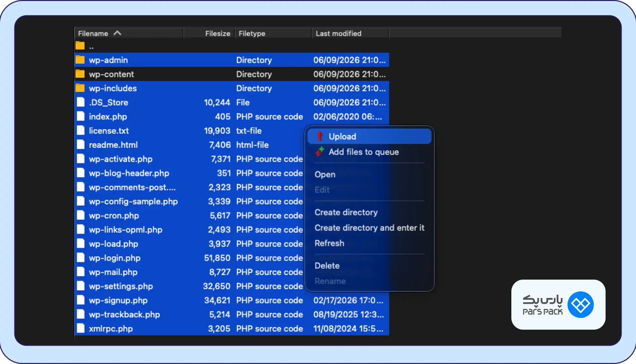636x364 pixels.
Task: Click the wp-login.php file icon
Action: (80, 257)
